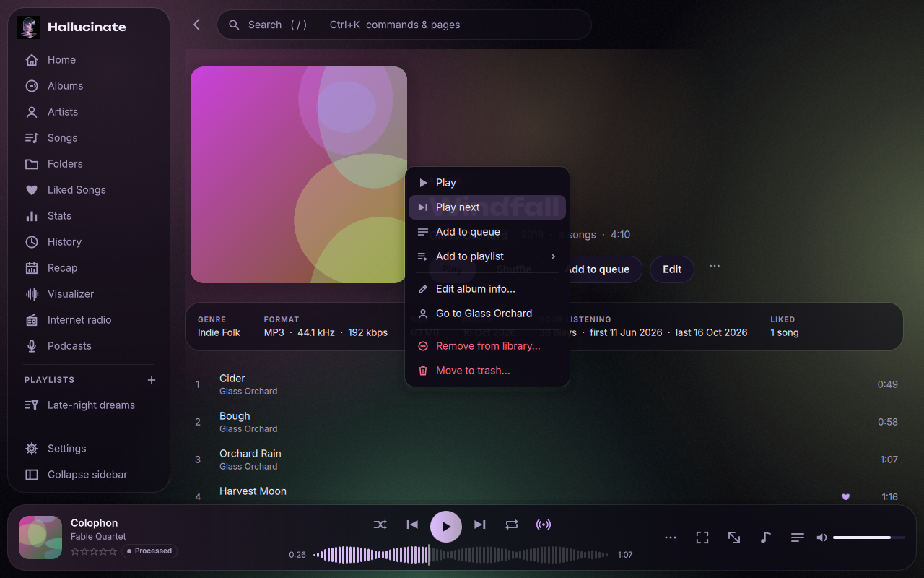The width and height of the screenshot is (924, 578).
Task: Open Liked Songs
Action: click(x=89, y=190)
